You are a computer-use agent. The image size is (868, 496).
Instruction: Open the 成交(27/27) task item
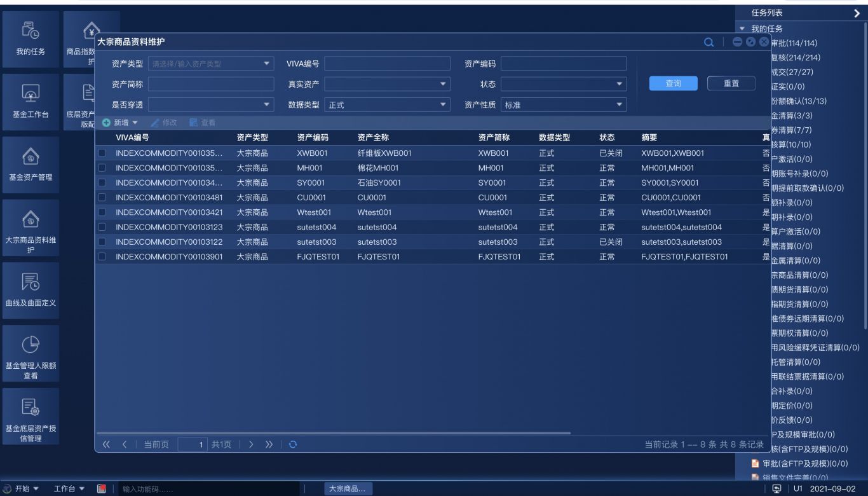(x=792, y=72)
